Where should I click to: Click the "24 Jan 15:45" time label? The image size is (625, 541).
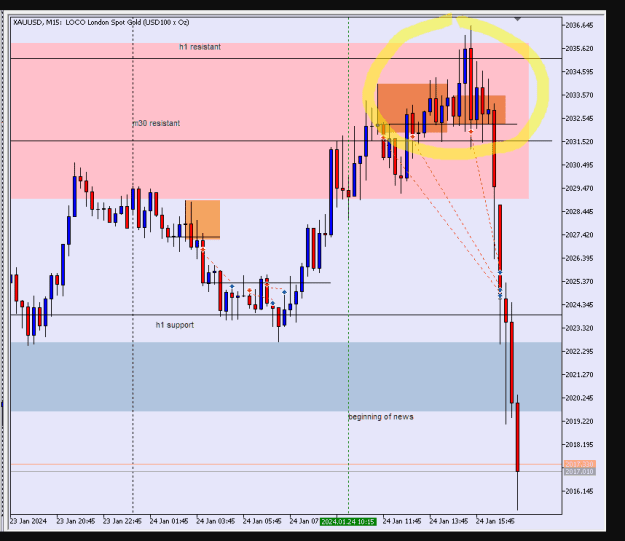click(x=495, y=521)
